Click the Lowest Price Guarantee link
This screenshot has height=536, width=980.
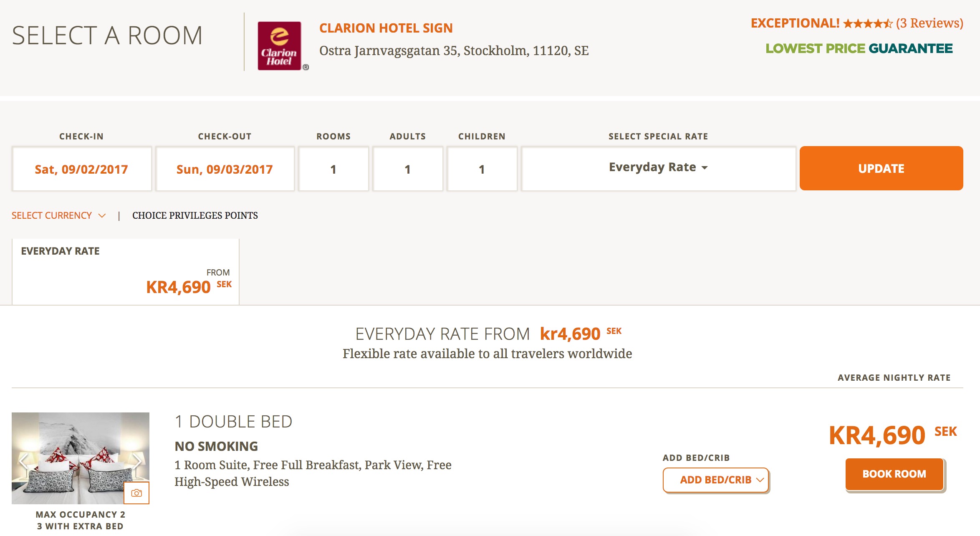click(859, 48)
